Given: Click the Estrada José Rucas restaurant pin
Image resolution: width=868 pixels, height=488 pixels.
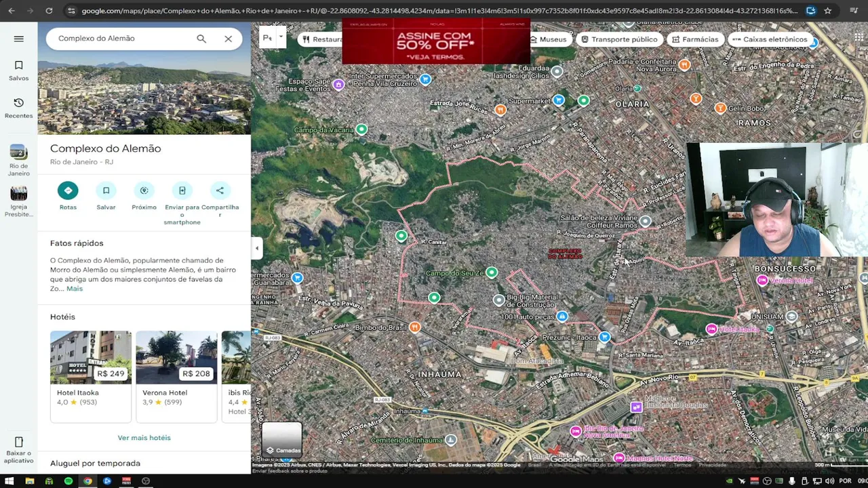Looking at the screenshot, I should [500, 110].
